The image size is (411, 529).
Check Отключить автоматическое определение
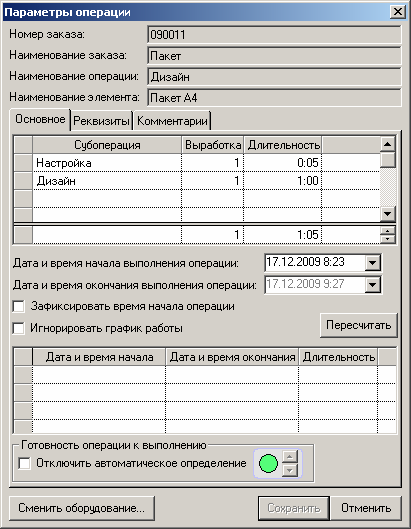[x=24, y=463]
